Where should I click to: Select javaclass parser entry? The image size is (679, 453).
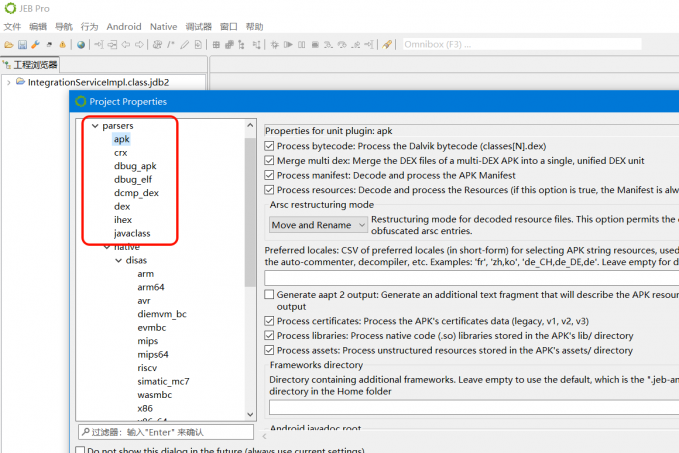(133, 233)
